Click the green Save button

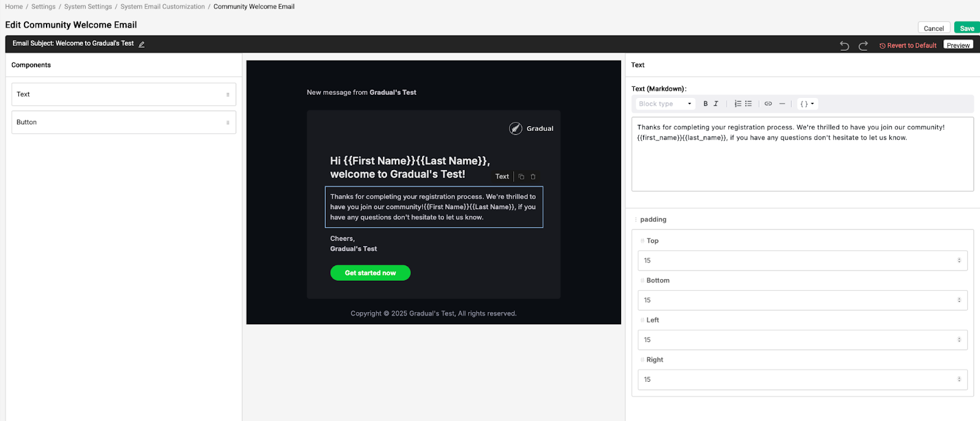coord(967,28)
